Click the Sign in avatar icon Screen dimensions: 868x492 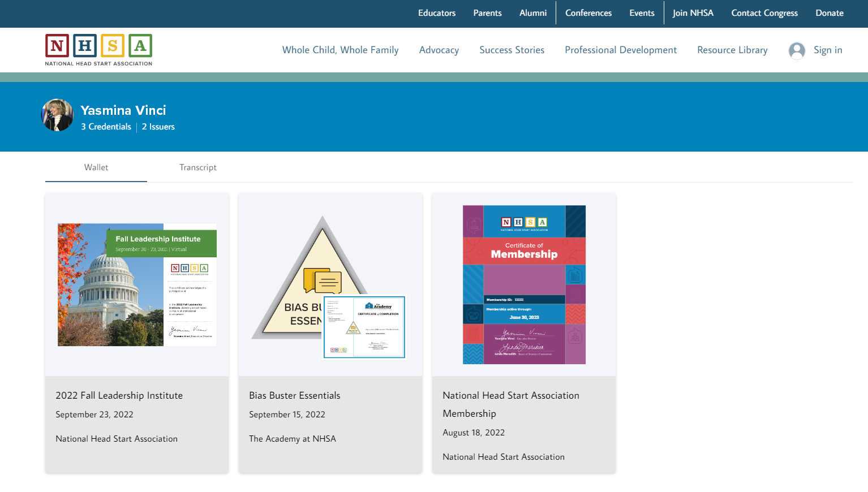(797, 50)
